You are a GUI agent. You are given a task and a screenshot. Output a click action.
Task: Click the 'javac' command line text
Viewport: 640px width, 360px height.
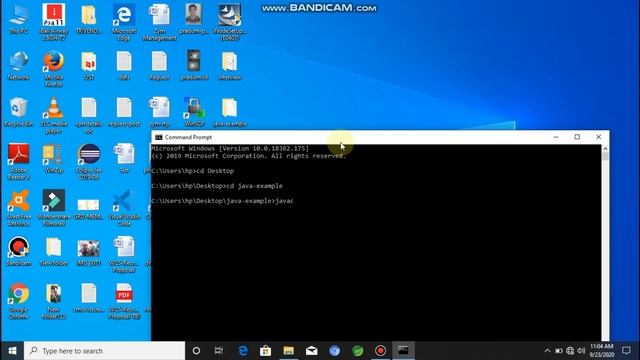pos(285,201)
